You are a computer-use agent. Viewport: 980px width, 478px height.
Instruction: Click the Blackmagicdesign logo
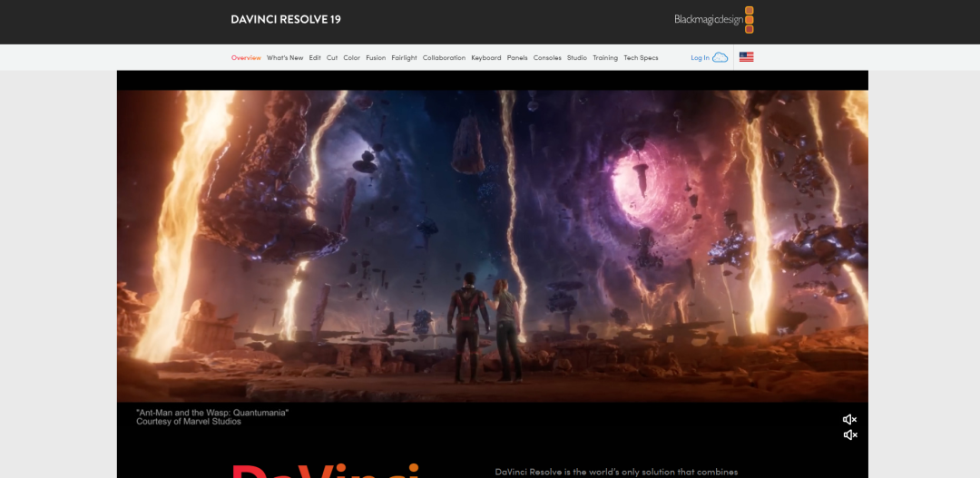point(714,19)
